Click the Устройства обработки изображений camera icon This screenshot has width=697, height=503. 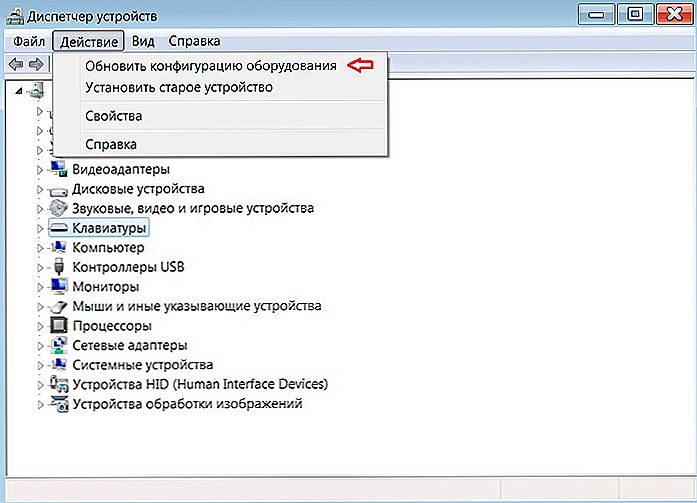[x=59, y=403]
